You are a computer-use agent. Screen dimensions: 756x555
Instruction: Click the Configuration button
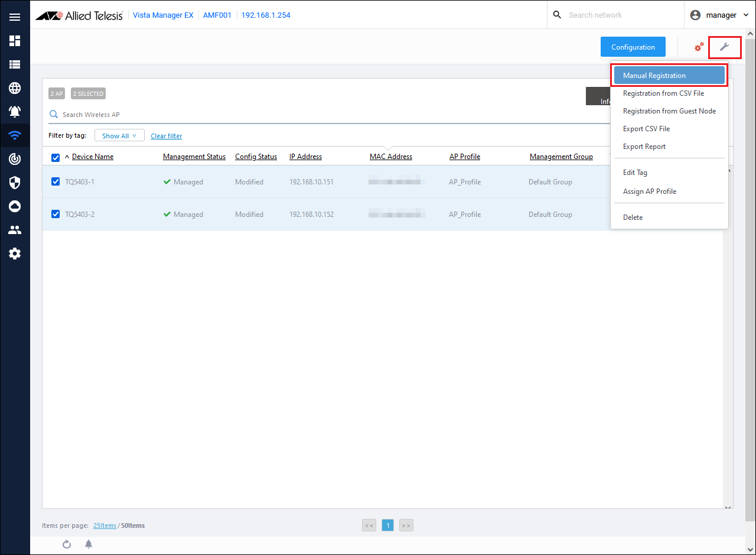coord(633,47)
